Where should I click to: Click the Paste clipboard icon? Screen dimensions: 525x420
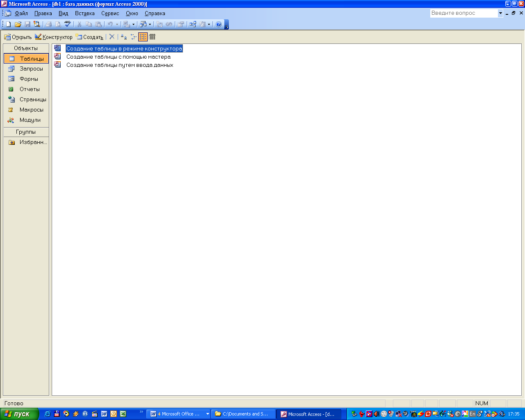(x=98, y=24)
